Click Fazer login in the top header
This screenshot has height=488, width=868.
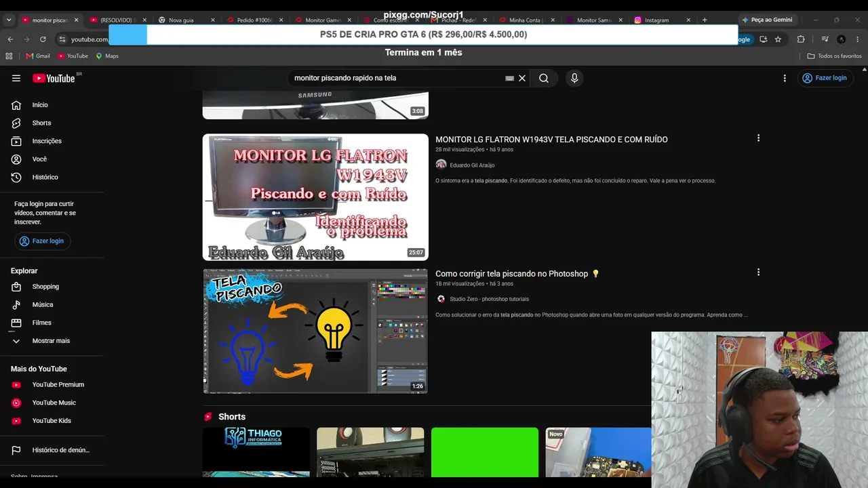coord(825,78)
